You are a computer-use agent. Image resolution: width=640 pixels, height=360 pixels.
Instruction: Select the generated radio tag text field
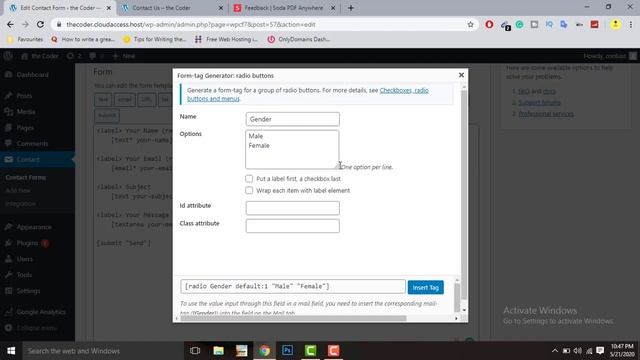coord(293,287)
